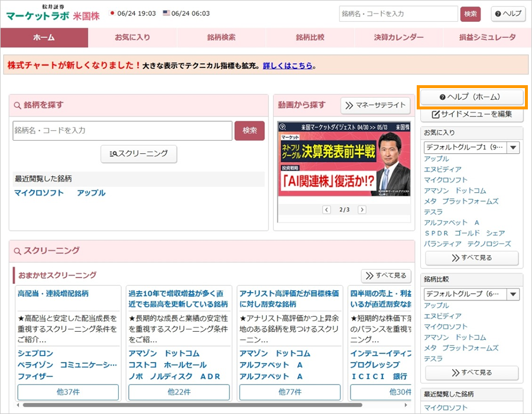The image size is (532, 414).
Task: Open the アナリスト高評価だが目標株価 screening title
Action: (289, 299)
